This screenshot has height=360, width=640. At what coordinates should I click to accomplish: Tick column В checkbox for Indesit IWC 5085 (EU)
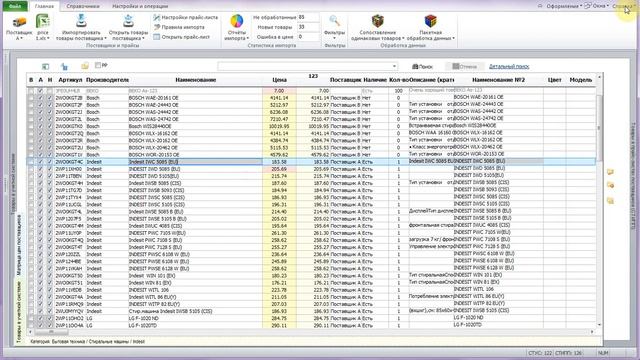click(x=31, y=162)
